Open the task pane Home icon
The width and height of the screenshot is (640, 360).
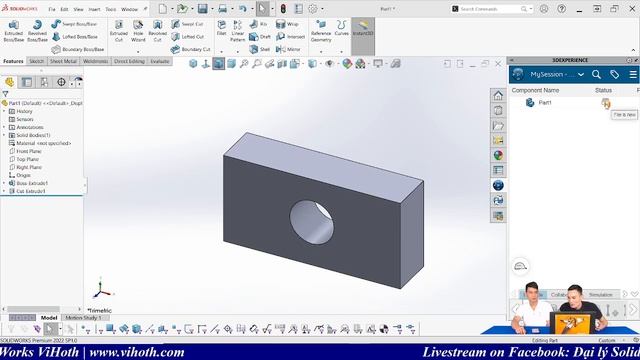coord(498,96)
